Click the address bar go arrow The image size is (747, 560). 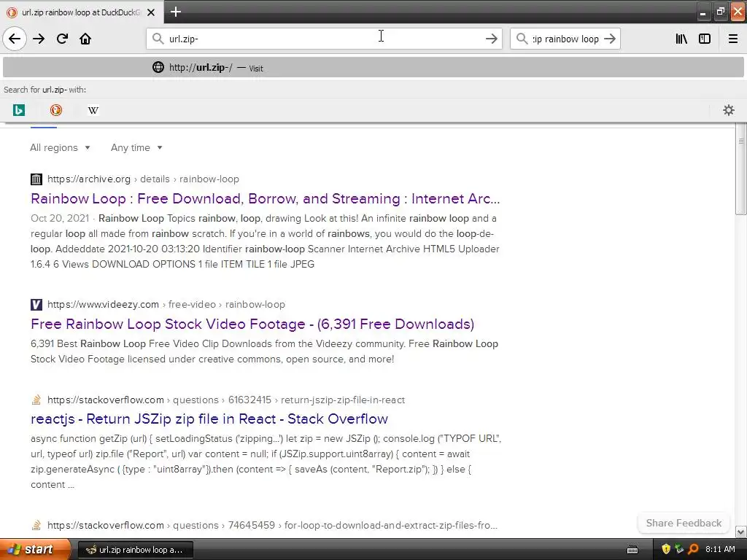point(491,39)
